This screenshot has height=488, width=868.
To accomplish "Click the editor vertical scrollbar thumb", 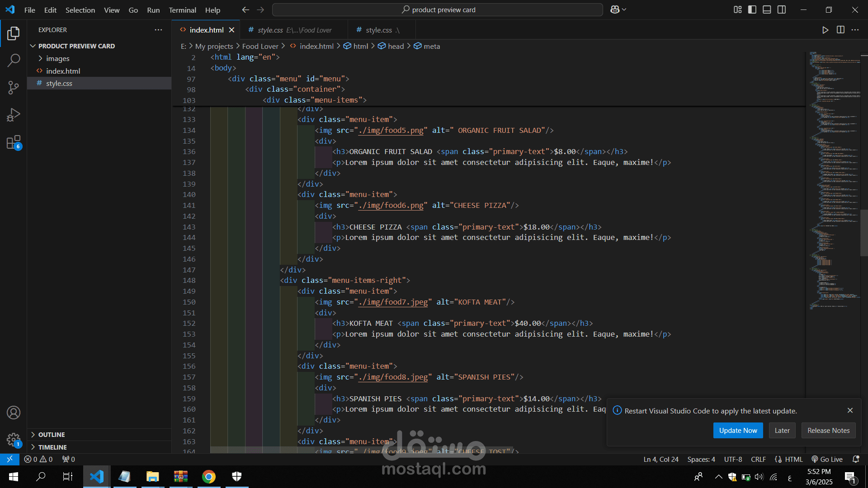I will tap(863, 233).
